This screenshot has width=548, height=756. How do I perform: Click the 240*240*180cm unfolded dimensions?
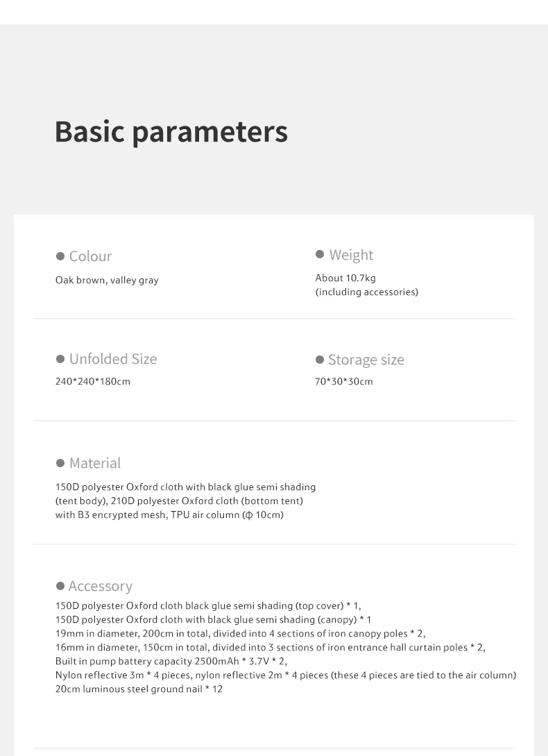click(x=93, y=382)
